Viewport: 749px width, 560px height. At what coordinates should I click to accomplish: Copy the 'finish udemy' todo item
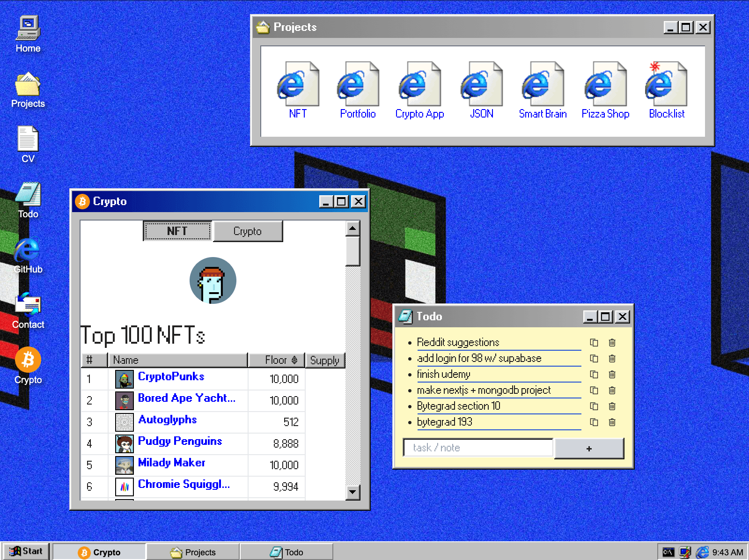click(594, 375)
